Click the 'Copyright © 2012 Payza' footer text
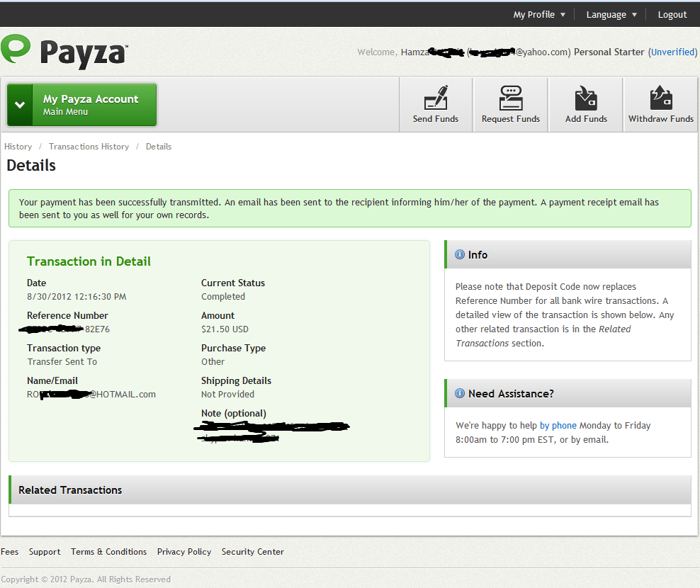 coord(86,579)
